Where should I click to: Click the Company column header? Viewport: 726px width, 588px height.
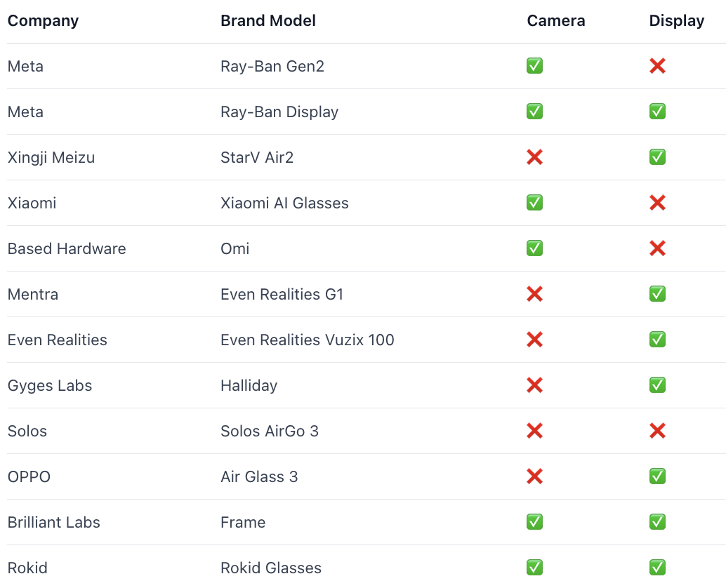43,20
